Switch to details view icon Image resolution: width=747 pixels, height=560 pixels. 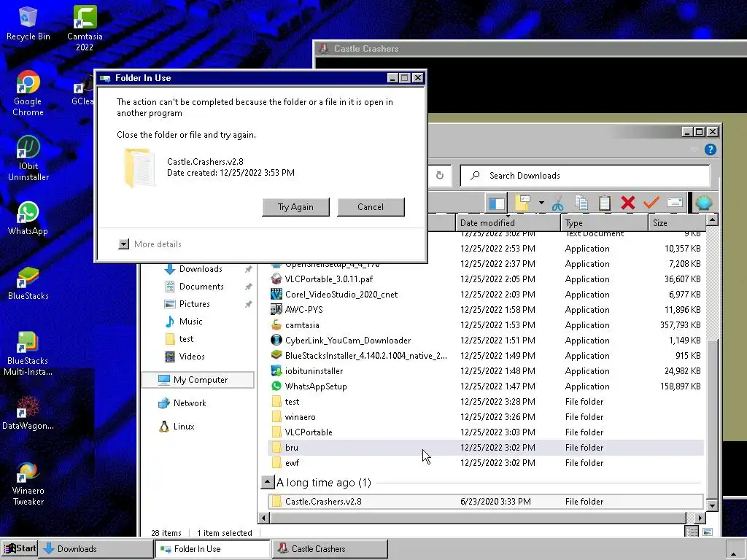point(692,532)
